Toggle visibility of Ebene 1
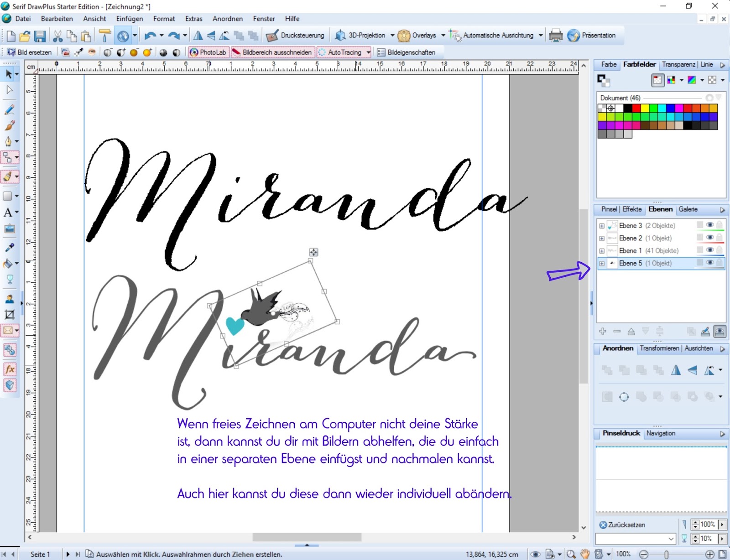The width and height of the screenshot is (730, 560). 710,250
